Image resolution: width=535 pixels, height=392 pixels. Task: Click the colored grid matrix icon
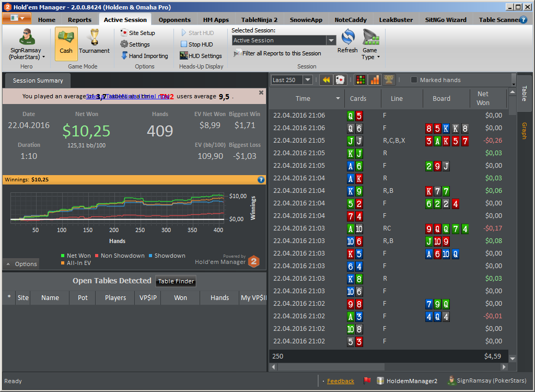click(x=360, y=80)
